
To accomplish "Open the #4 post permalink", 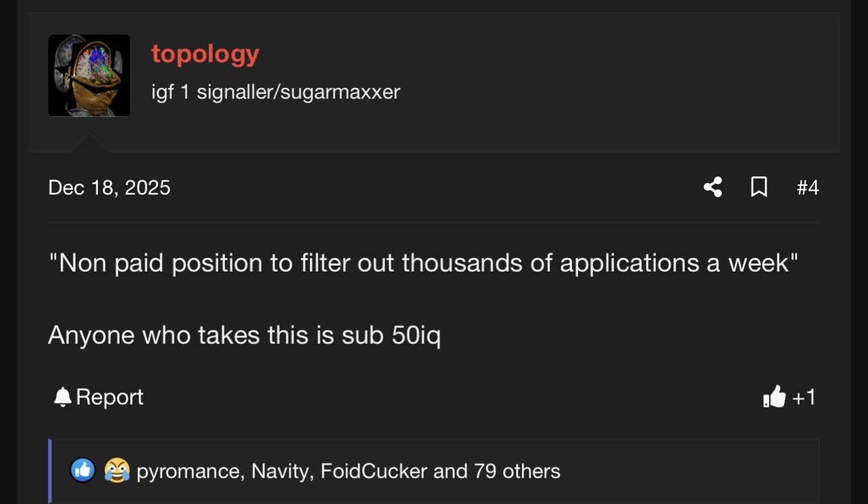I will click(807, 187).
